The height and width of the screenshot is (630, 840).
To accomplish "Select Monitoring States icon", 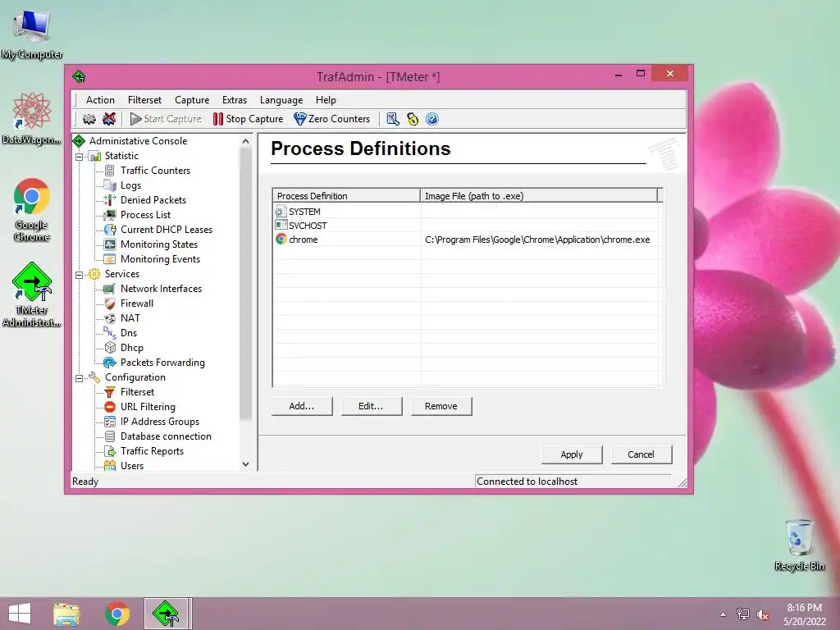I will pos(110,244).
